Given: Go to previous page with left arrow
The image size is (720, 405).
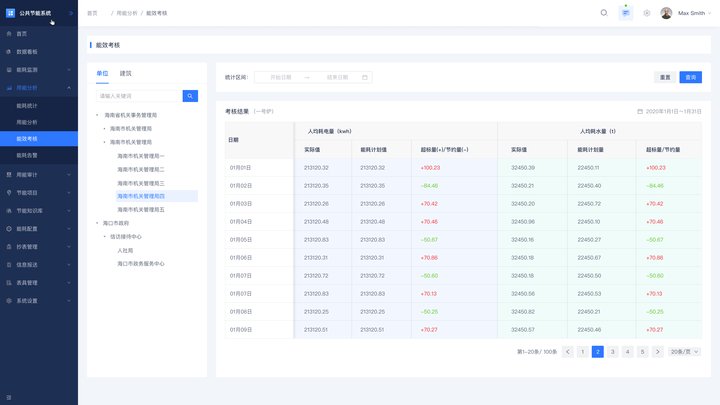Looking at the screenshot, I should click(x=568, y=352).
